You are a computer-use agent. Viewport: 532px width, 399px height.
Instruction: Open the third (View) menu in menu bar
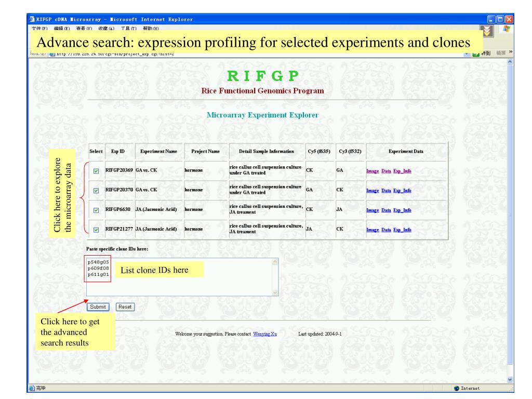tap(84, 29)
